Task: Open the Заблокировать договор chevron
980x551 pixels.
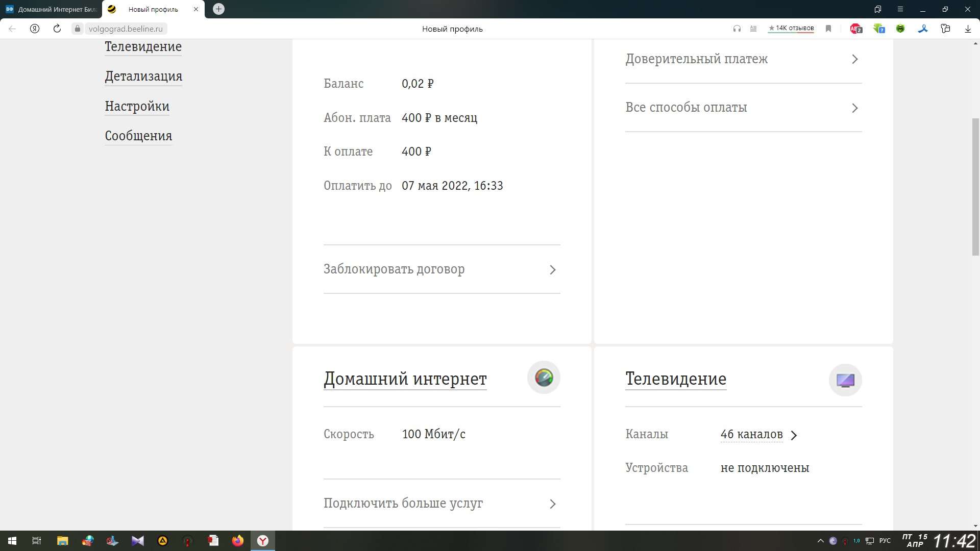Action: coord(552,269)
